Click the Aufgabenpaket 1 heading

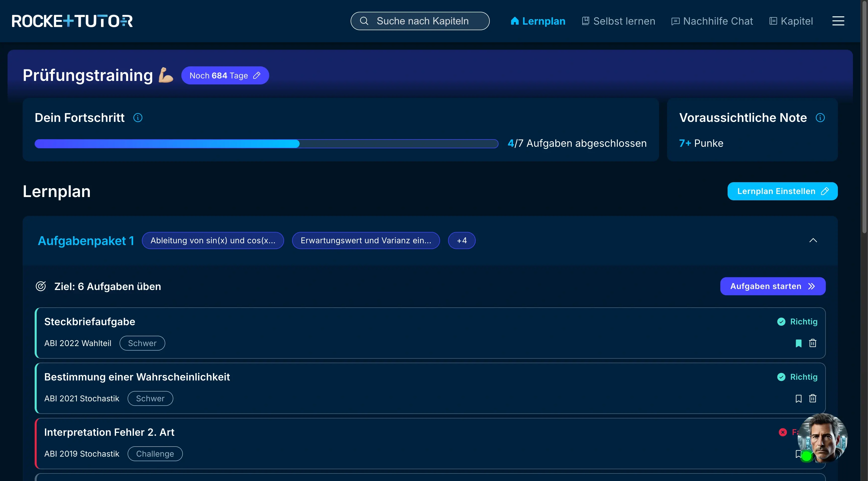click(86, 240)
